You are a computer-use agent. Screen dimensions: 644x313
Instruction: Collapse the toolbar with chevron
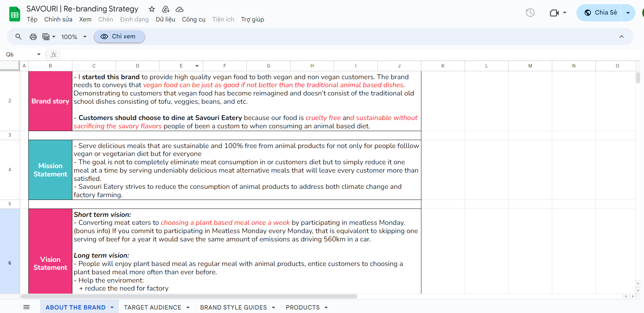click(x=621, y=37)
